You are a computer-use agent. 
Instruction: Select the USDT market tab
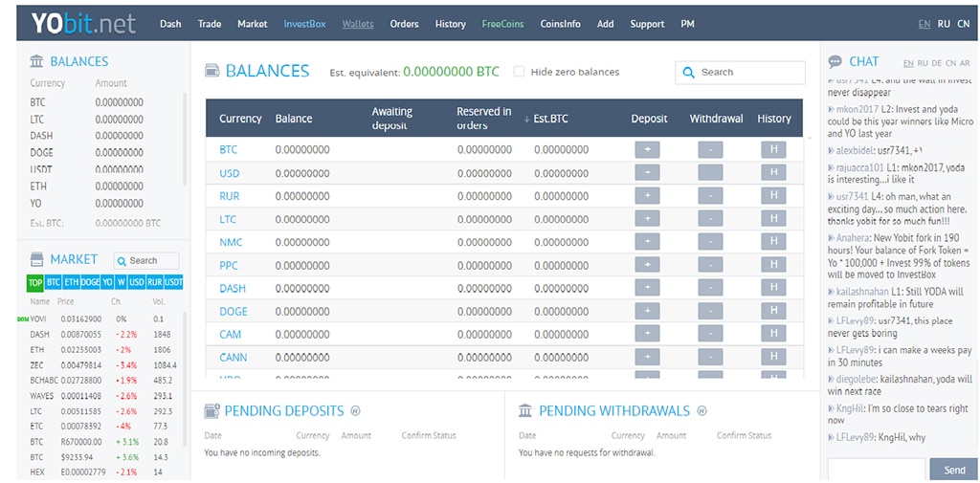point(174,282)
